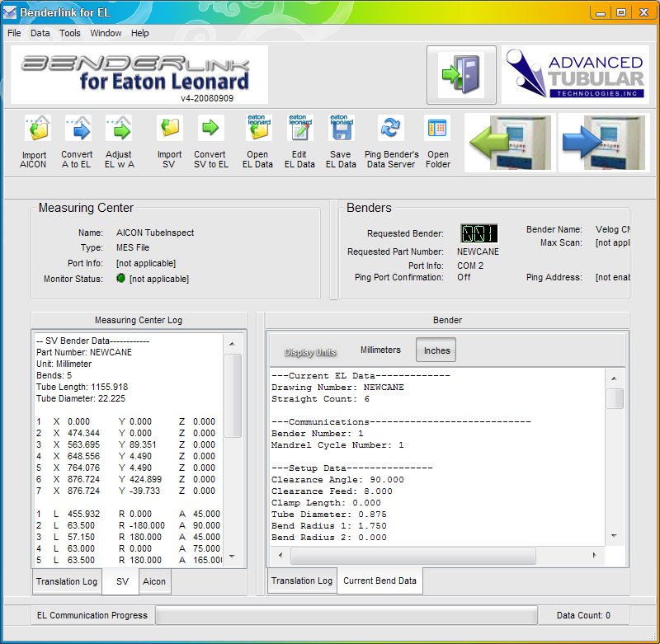Click the Import AICON toolbar icon
The image size is (660, 644).
(x=35, y=129)
